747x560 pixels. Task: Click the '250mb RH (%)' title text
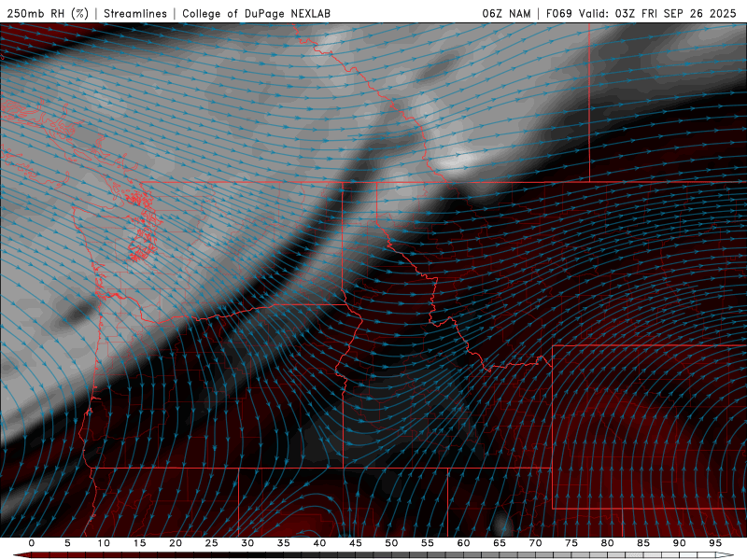click(48, 13)
